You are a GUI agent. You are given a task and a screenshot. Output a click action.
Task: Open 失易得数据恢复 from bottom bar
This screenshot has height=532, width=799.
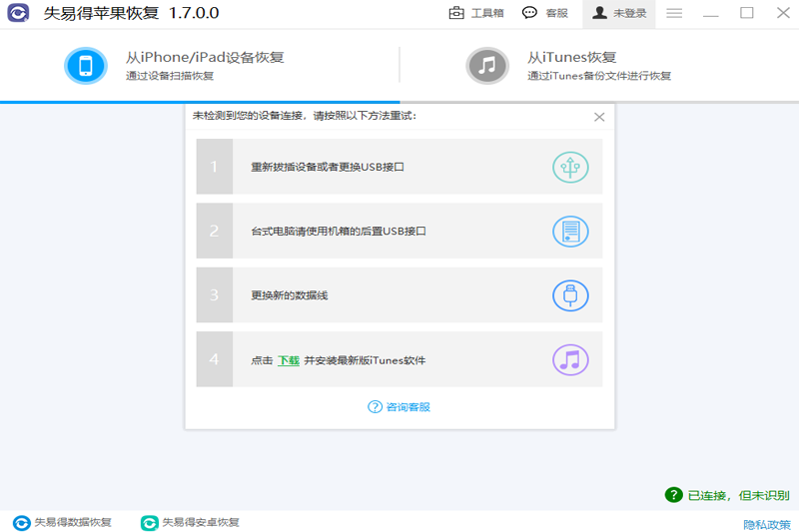(62, 522)
